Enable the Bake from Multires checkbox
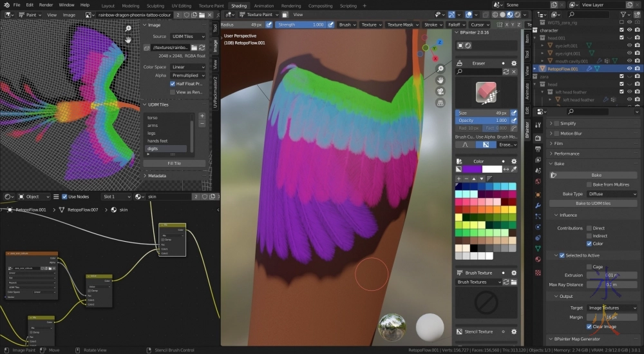 click(x=589, y=184)
